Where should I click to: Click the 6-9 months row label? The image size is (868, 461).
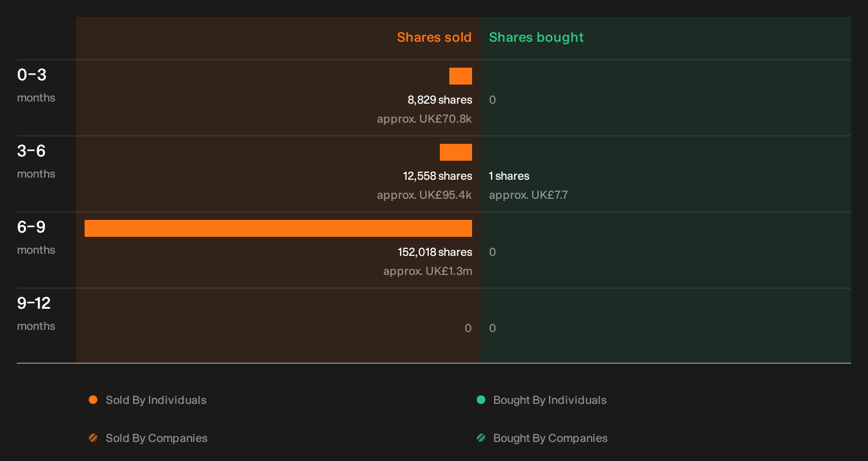[x=36, y=237]
